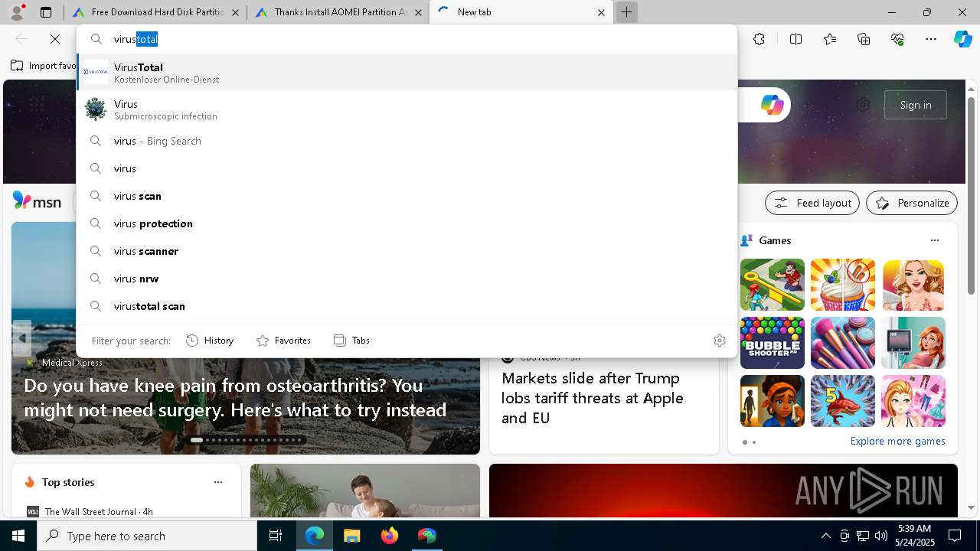Open address bar search settings gear
The height and width of the screenshot is (551, 980).
719,341
